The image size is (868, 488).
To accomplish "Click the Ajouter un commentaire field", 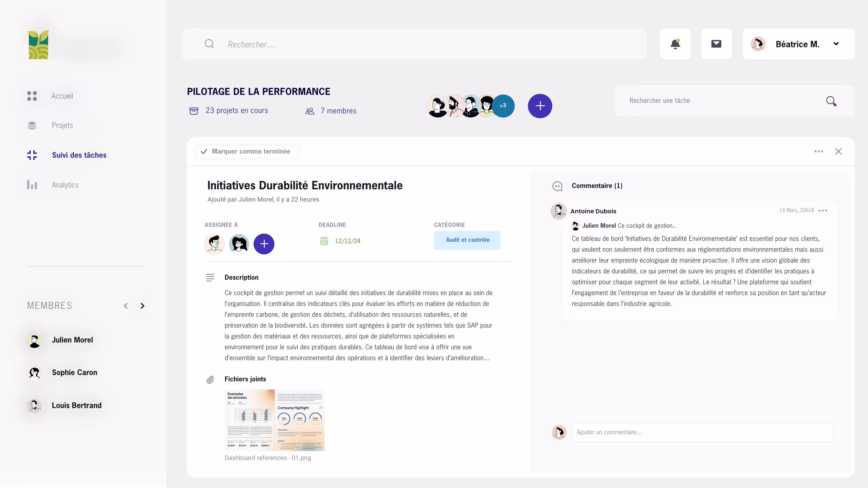I will point(702,432).
